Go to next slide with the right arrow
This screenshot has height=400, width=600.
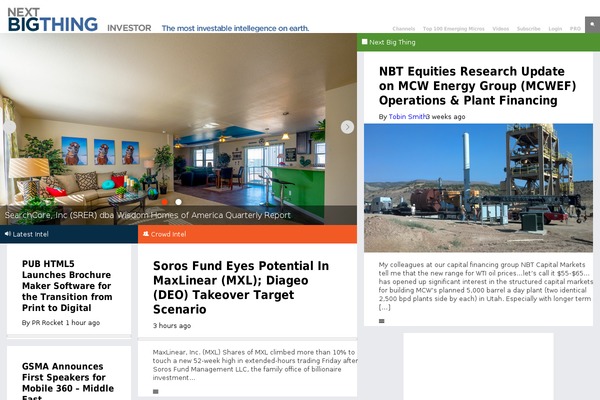pyautogui.click(x=347, y=127)
